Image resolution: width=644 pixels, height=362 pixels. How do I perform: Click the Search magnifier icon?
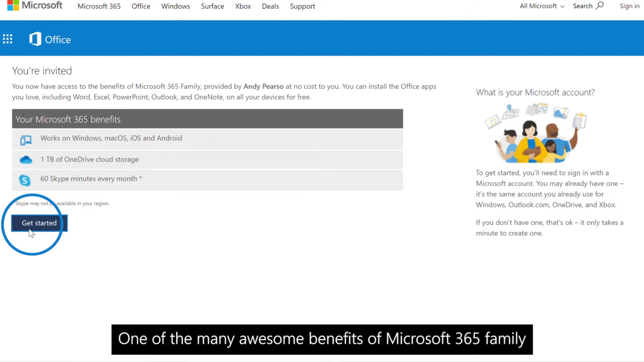point(600,6)
